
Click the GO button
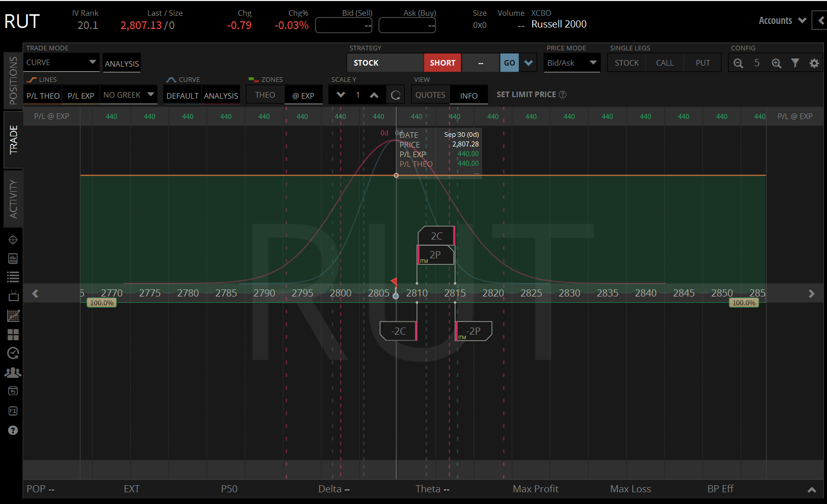click(510, 63)
